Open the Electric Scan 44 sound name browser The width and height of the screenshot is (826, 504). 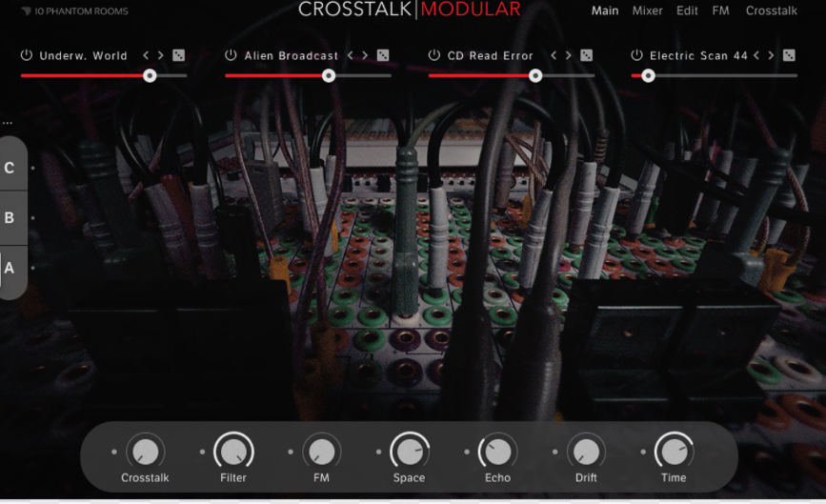point(698,56)
